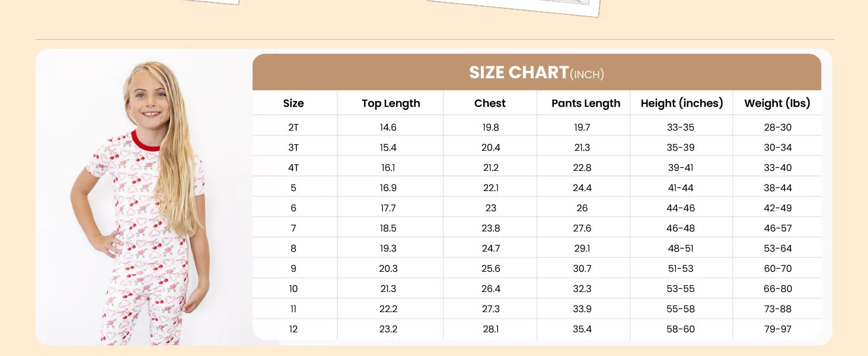The width and height of the screenshot is (868, 356).
Task: Click pants length value 35.4
Action: [x=582, y=329]
